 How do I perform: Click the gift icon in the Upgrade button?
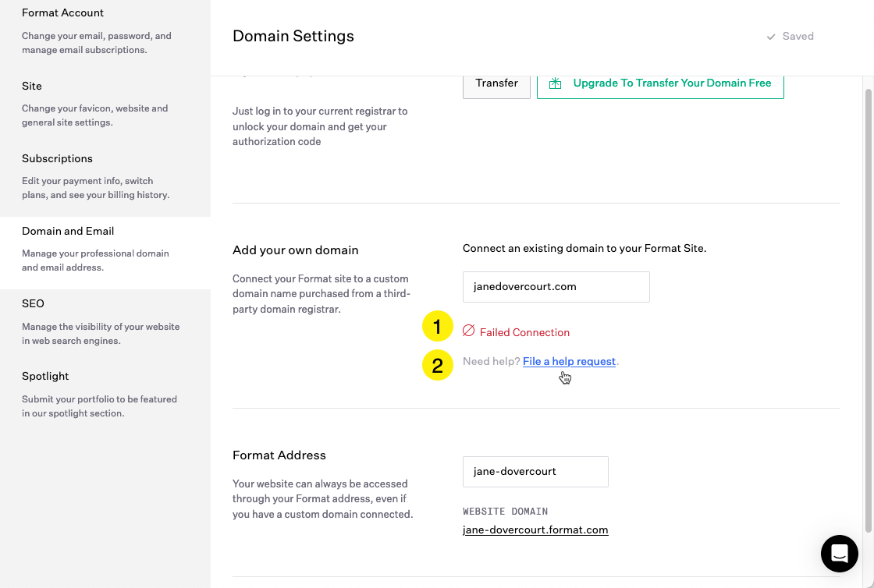coord(555,83)
